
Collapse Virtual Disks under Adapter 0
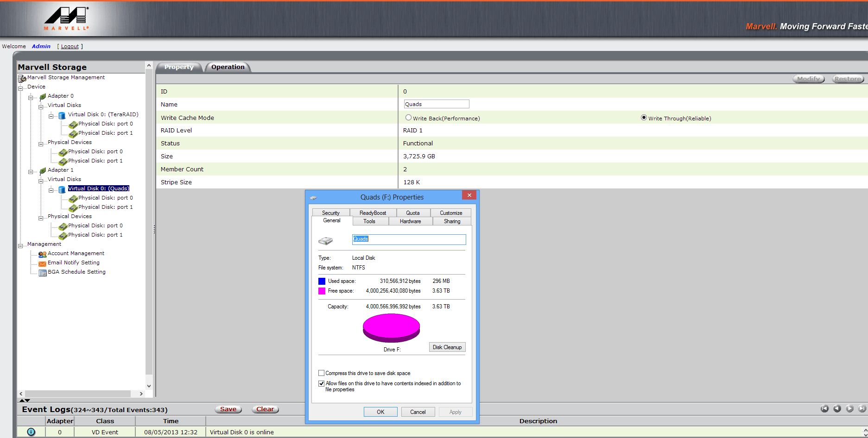tap(41, 106)
